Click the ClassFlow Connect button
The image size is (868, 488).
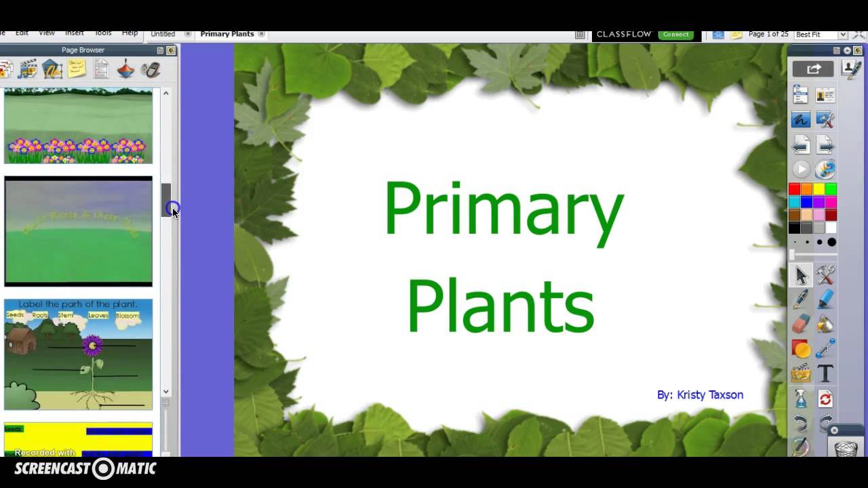point(675,34)
